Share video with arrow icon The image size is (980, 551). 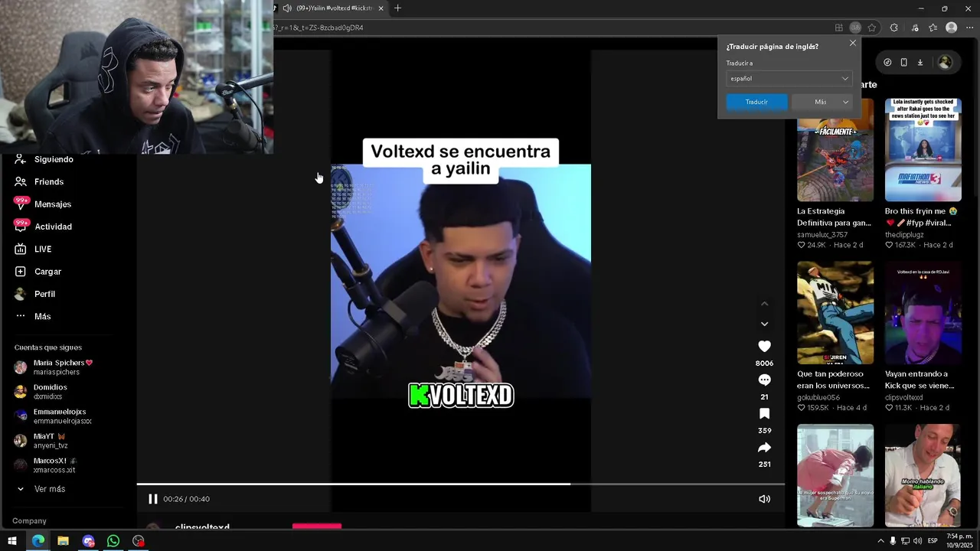coord(764,448)
